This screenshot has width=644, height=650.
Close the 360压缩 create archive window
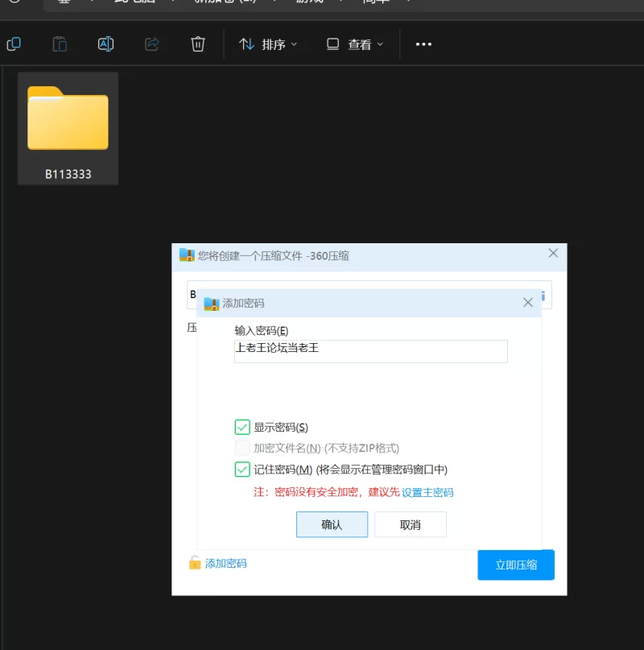pos(553,253)
